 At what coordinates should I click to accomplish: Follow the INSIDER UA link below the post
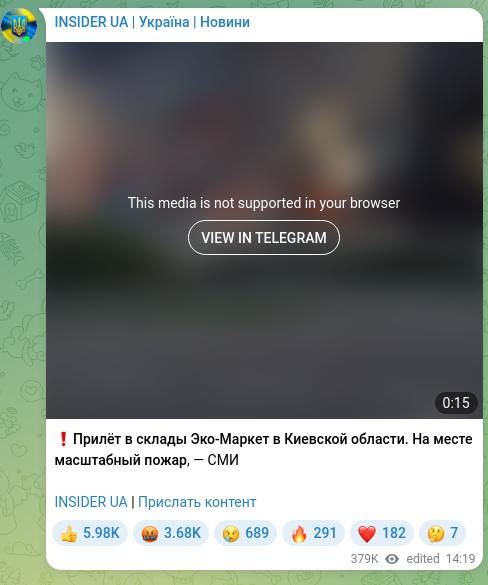[91, 502]
